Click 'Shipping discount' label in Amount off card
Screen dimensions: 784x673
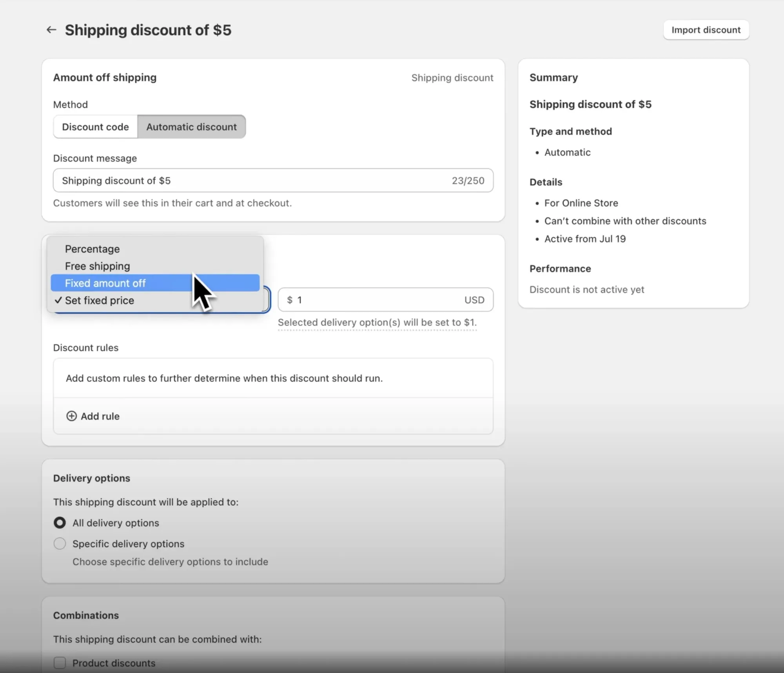coord(452,78)
